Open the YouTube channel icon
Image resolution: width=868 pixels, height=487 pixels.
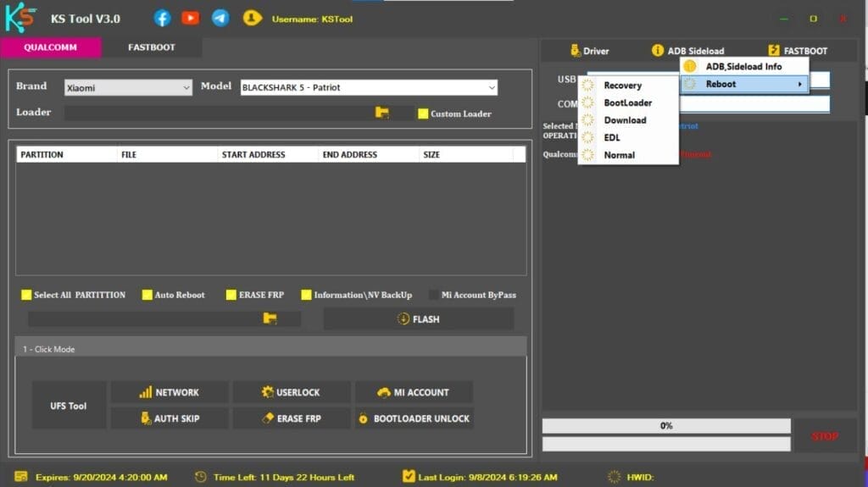point(191,19)
